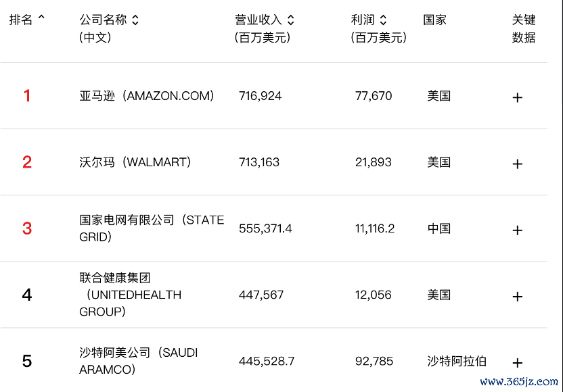Select rank number 1 in red

click(27, 96)
